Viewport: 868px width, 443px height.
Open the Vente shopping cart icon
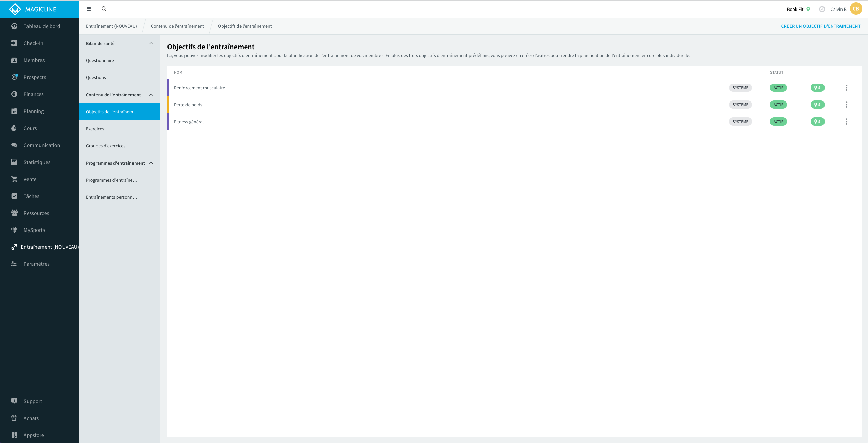(14, 179)
